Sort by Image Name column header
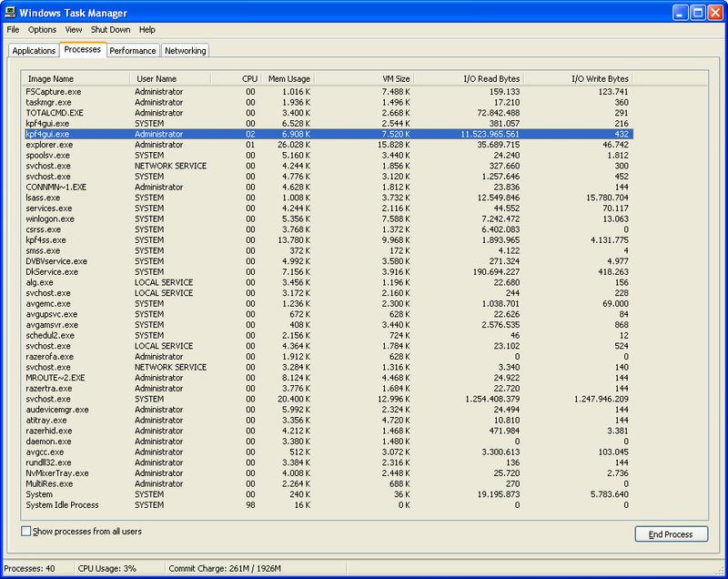This screenshot has height=579, width=728. pos(76,79)
